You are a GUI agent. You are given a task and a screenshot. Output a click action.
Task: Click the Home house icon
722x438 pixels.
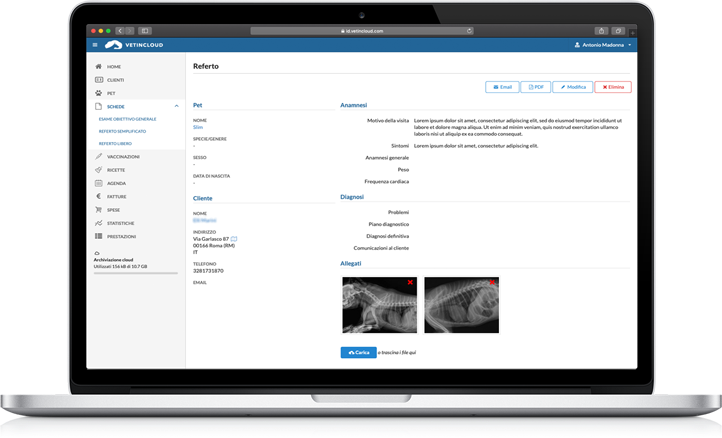(99, 66)
